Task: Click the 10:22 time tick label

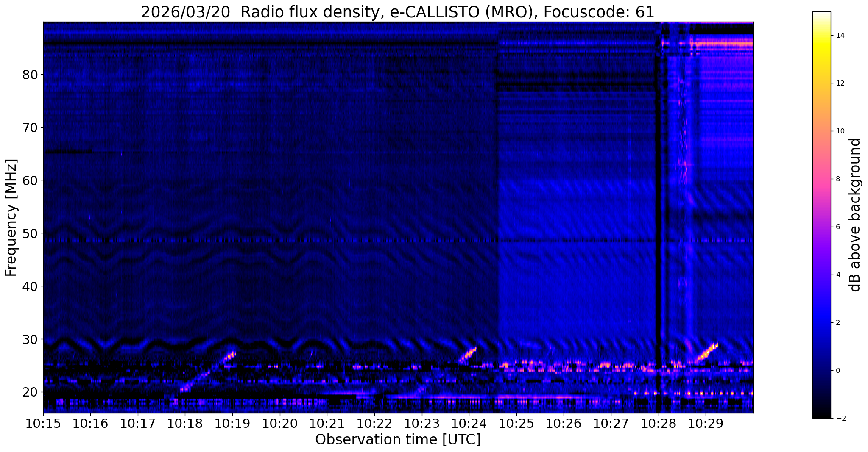Action: (374, 424)
